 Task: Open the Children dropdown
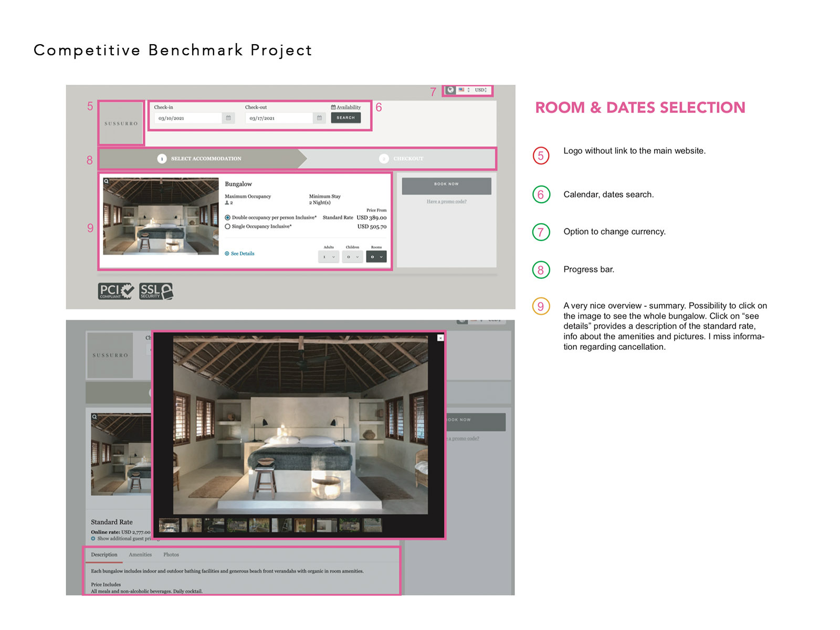click(352, 257)
